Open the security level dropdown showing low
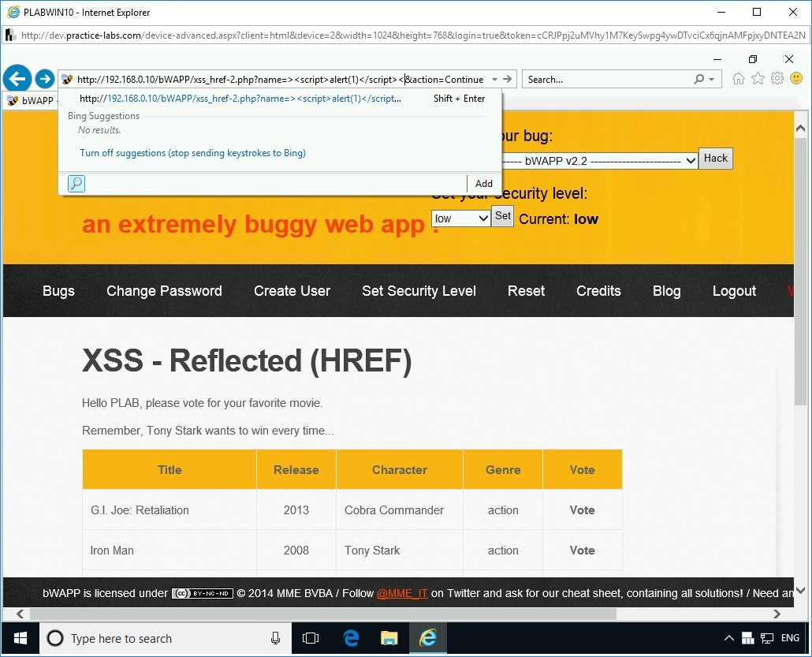The image size is (812, 657). [460, 218]
